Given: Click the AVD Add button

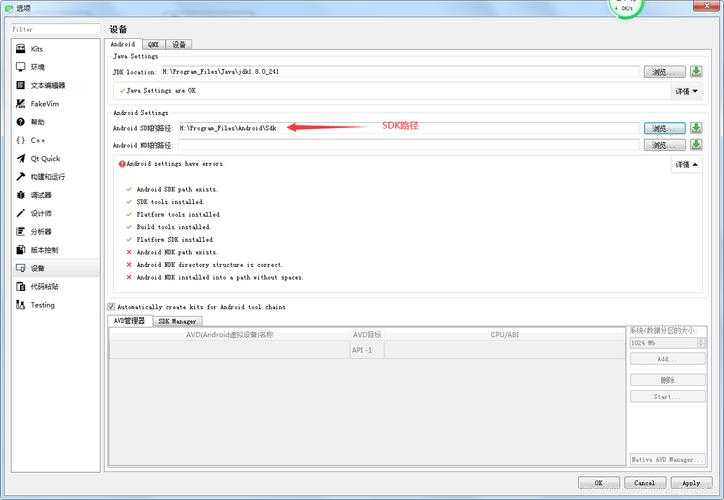Looking at the screenshot, I should point(668,359).
